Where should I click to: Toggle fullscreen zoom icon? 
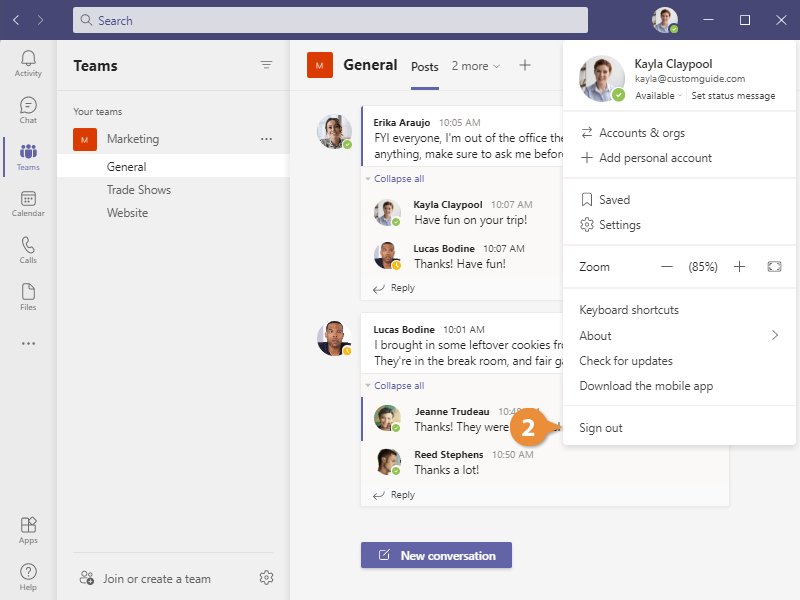(x=774, y=267)
